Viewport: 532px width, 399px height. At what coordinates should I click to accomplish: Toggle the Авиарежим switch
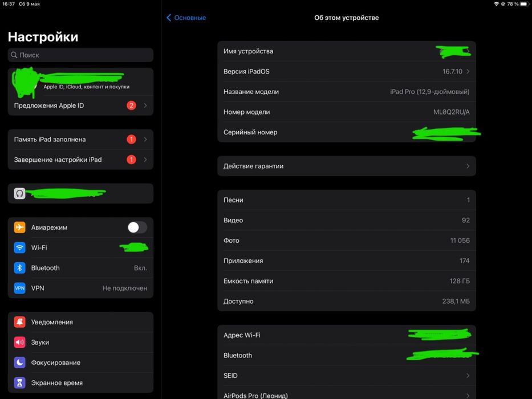point(137,227)
